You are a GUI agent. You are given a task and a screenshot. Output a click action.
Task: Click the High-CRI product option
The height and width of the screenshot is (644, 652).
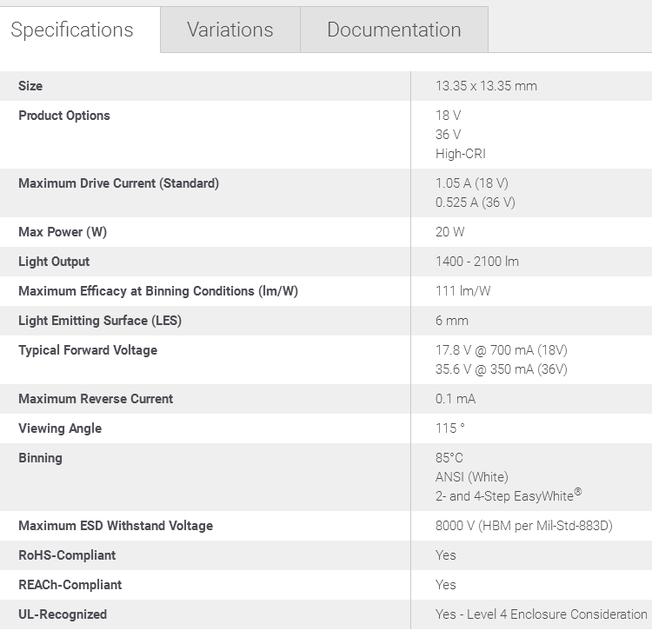point(460,154)
